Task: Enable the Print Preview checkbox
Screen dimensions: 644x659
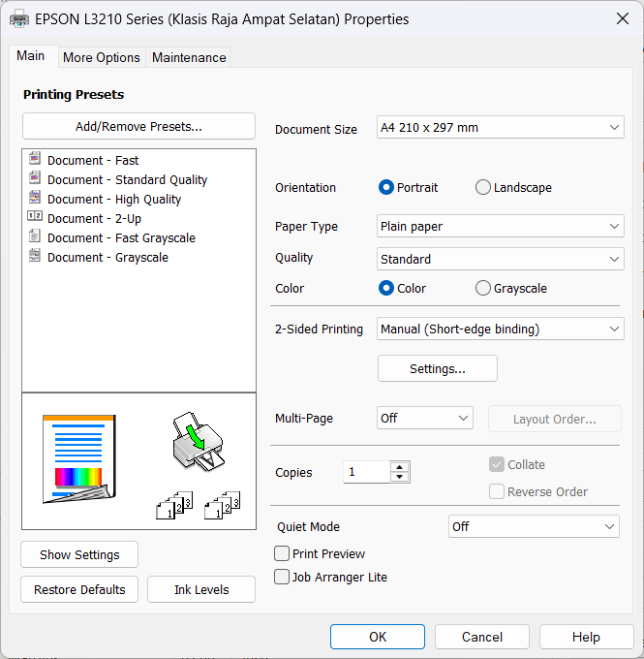Action: 282,554
